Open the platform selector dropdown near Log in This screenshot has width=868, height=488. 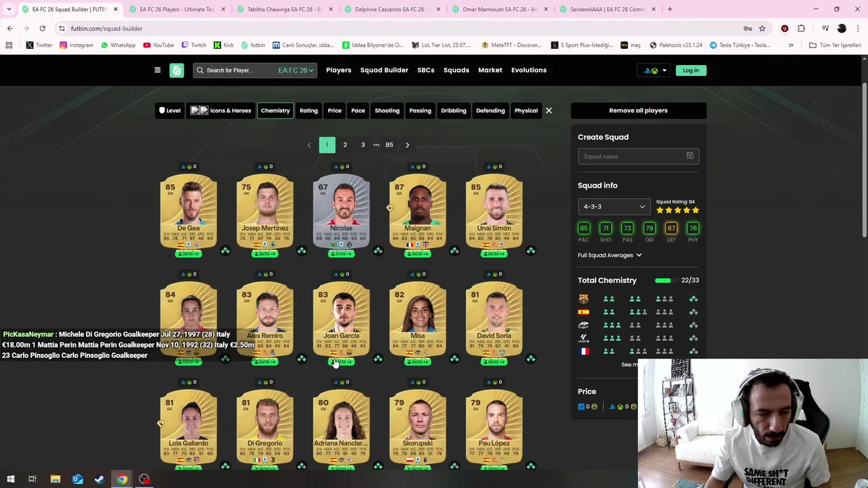tap(654, 70)
